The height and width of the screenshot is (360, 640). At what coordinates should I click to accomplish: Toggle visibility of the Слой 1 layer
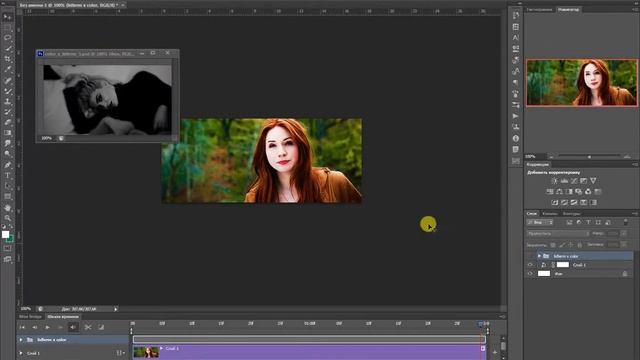point(530,265)
